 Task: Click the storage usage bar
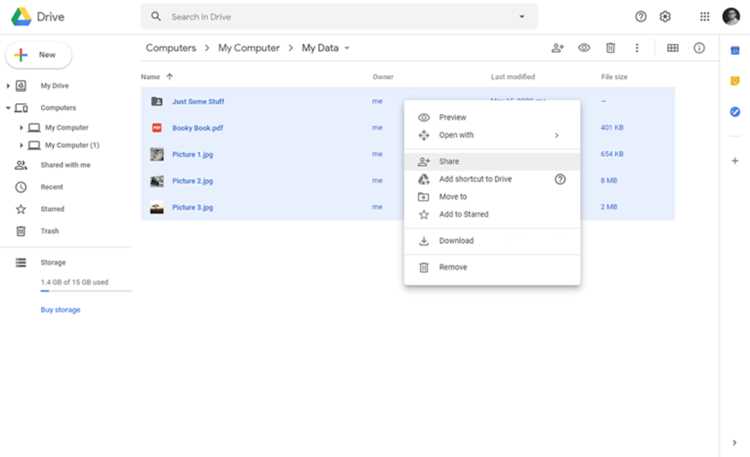[x=86, y=290]
